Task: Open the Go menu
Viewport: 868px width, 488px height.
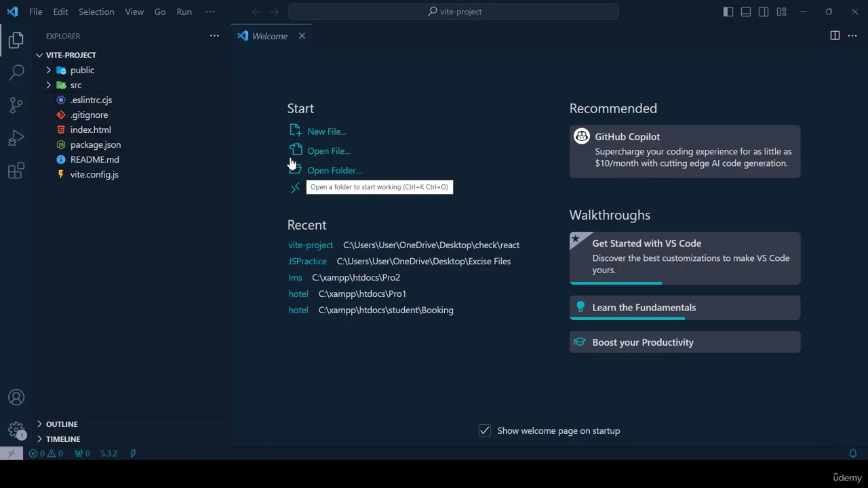Action: [160, 12]
